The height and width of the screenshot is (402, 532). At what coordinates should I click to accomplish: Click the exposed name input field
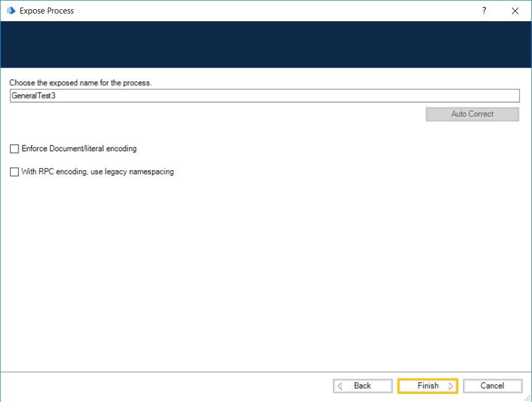point(264,96)
